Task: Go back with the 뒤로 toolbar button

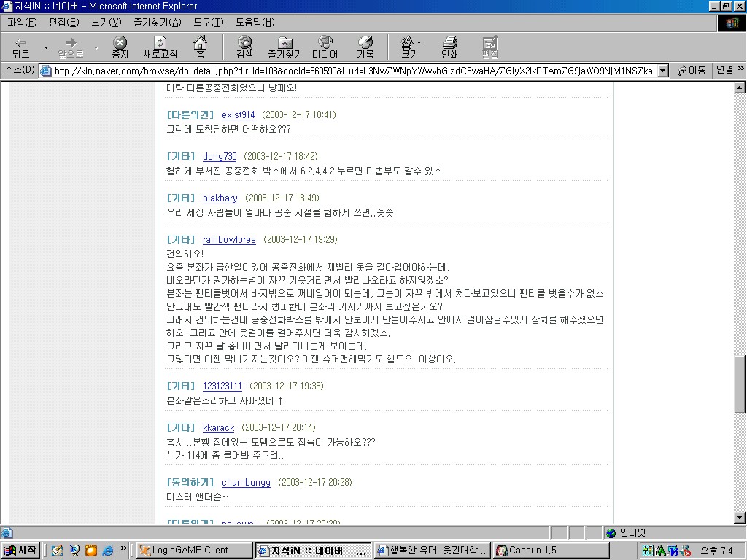Action: pos(21,47)
